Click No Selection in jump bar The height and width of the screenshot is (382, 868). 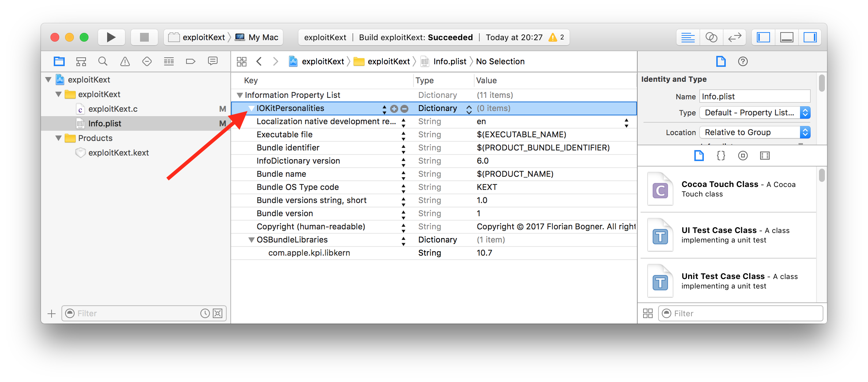(x=500, y=61)
